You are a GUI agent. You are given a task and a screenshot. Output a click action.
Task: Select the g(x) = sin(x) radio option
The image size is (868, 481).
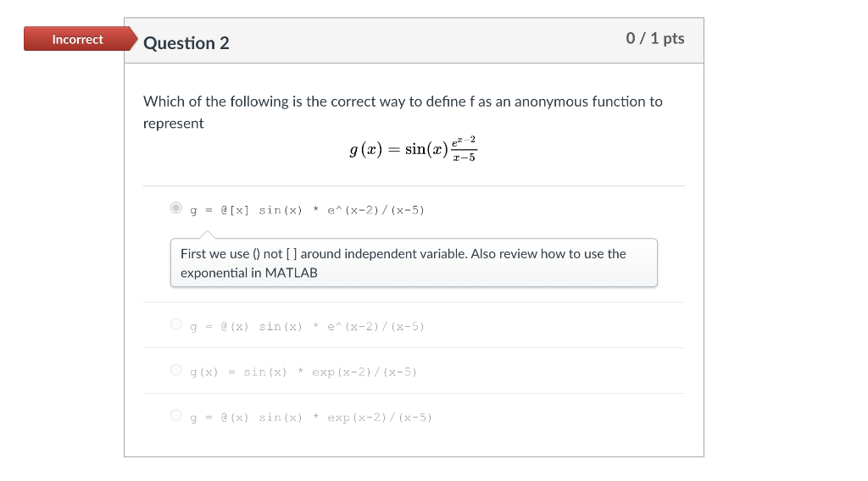click(x=175, y=370)
